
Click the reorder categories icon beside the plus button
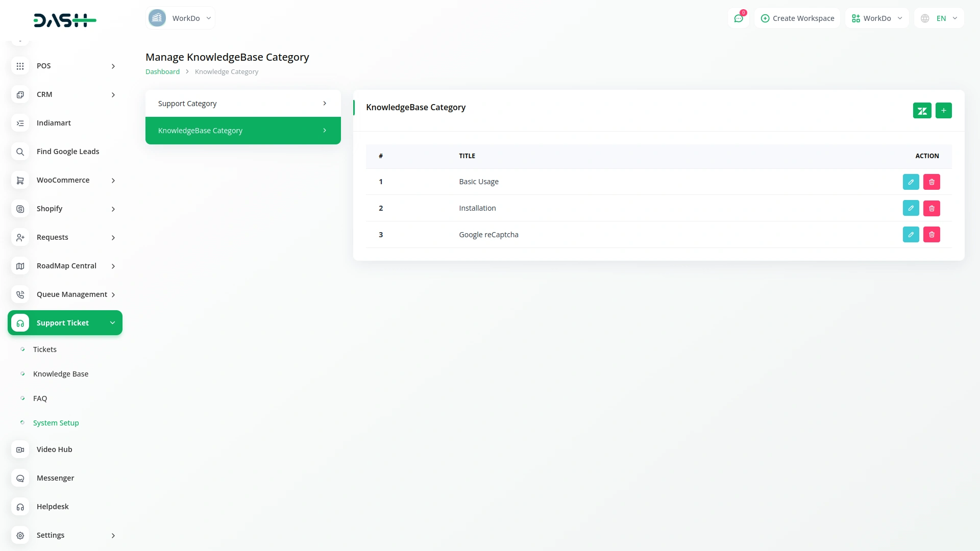pyautogui.click(x=922, y=110)
